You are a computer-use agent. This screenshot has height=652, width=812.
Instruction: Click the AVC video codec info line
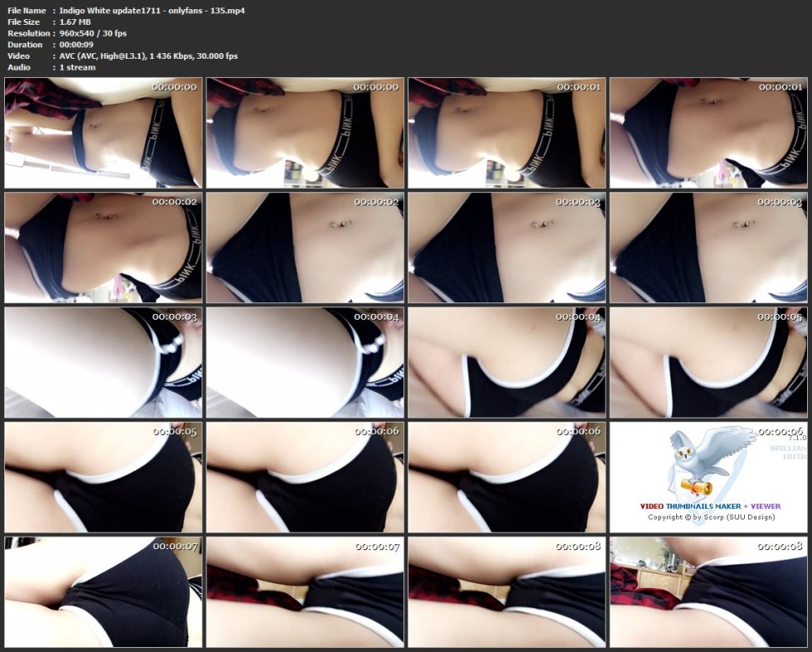pyautogui.click(x=148, y=56)
